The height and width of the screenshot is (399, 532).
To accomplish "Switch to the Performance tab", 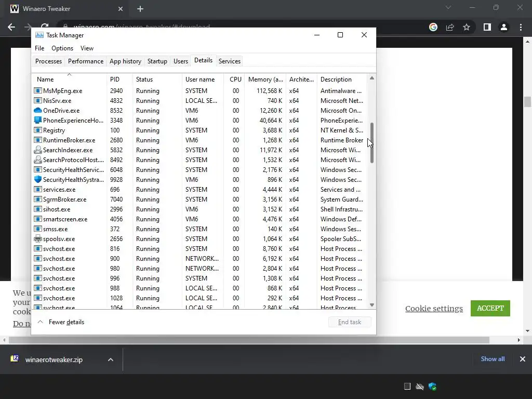I will click(86, 61).
